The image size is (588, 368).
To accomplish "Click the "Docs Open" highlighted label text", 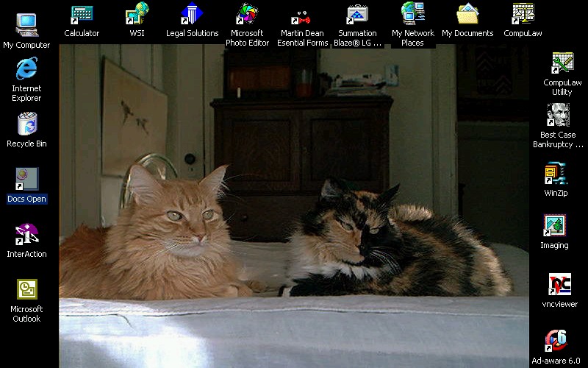I will coord(26,199).
